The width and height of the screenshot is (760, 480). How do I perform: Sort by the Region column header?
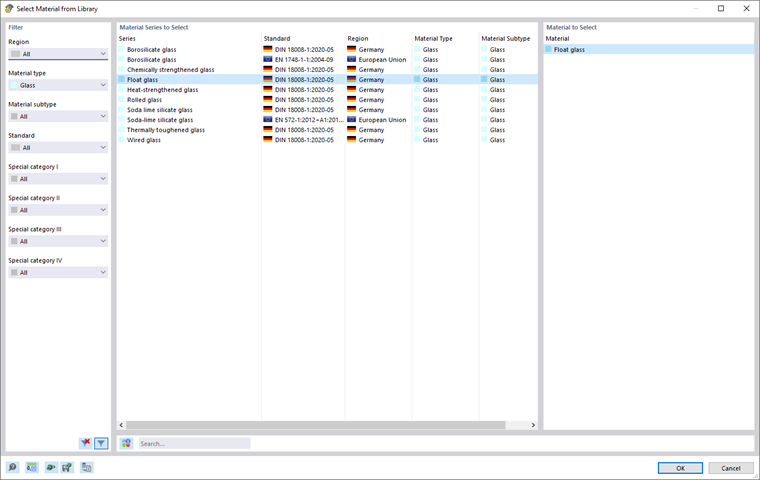[x=358, y=38]
